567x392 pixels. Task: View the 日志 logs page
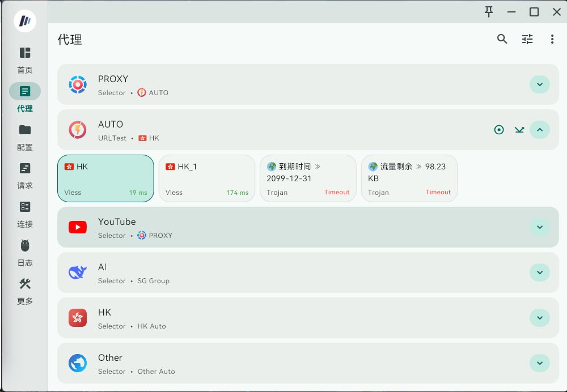24,253
